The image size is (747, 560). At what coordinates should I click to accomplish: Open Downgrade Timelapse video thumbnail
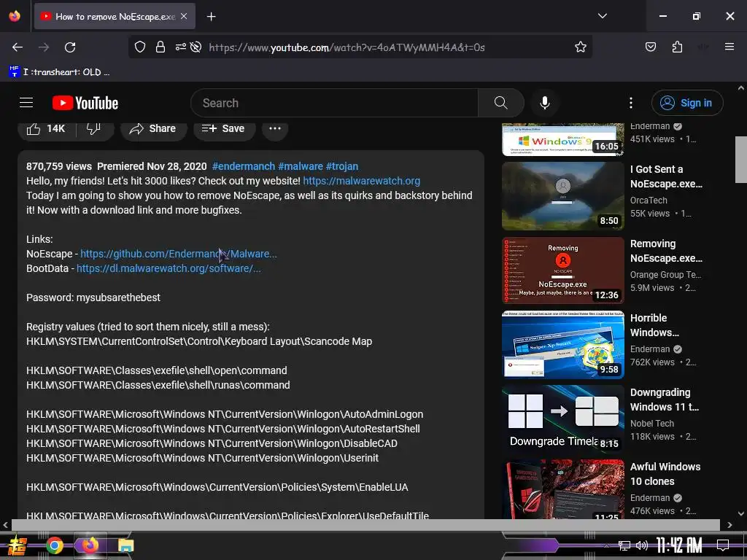(x=562, y=419)
